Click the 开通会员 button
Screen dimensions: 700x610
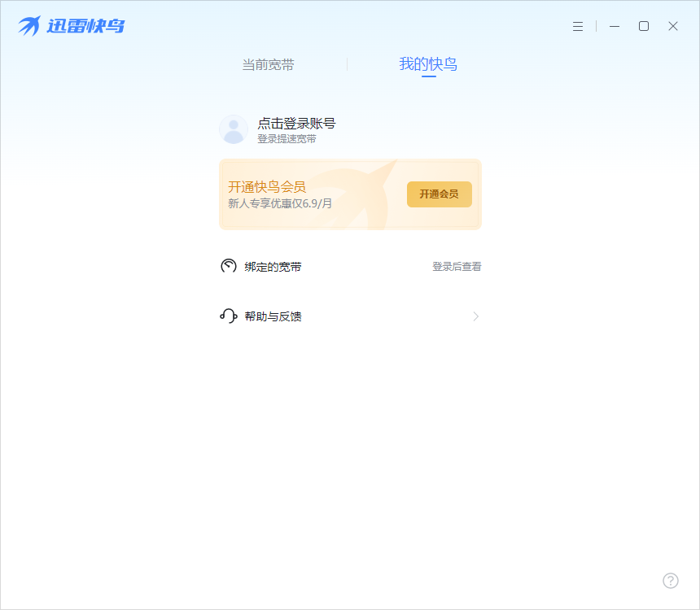[439, 194]
